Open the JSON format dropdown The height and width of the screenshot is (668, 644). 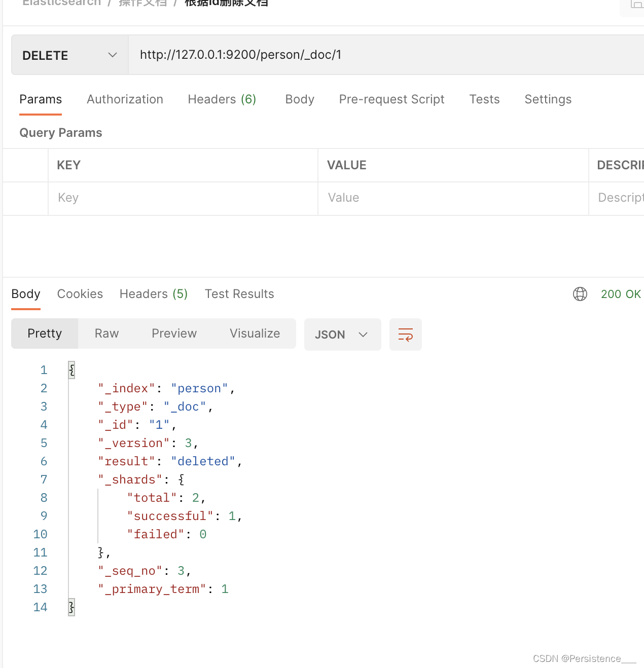click(x=343, y=335)
